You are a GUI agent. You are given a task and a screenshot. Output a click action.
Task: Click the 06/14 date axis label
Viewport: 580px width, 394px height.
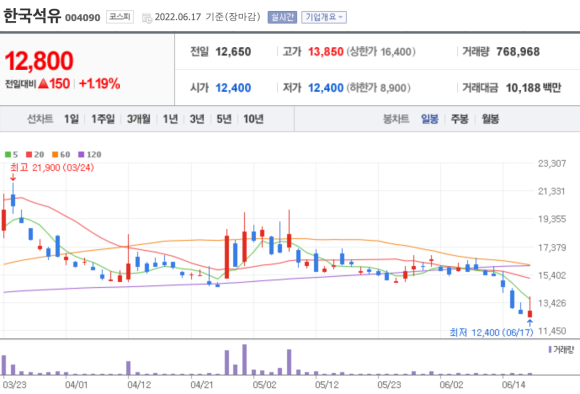point(513,385)
